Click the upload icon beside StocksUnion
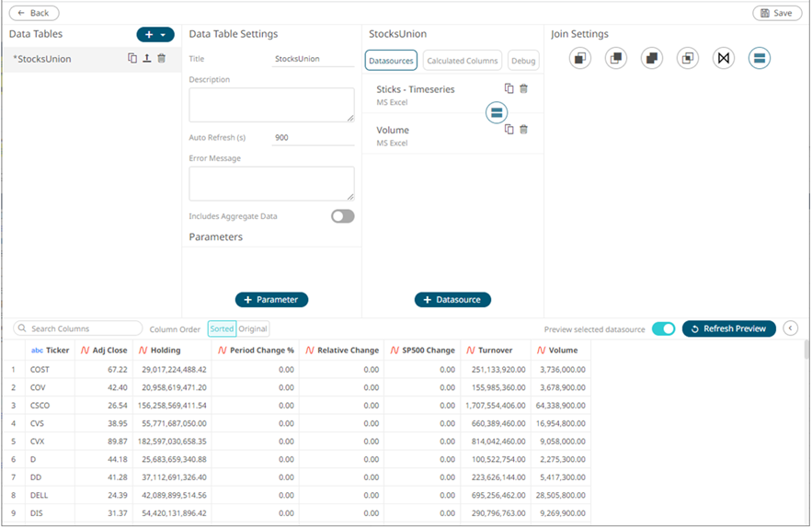812x529 pixels. pos(146,59)
